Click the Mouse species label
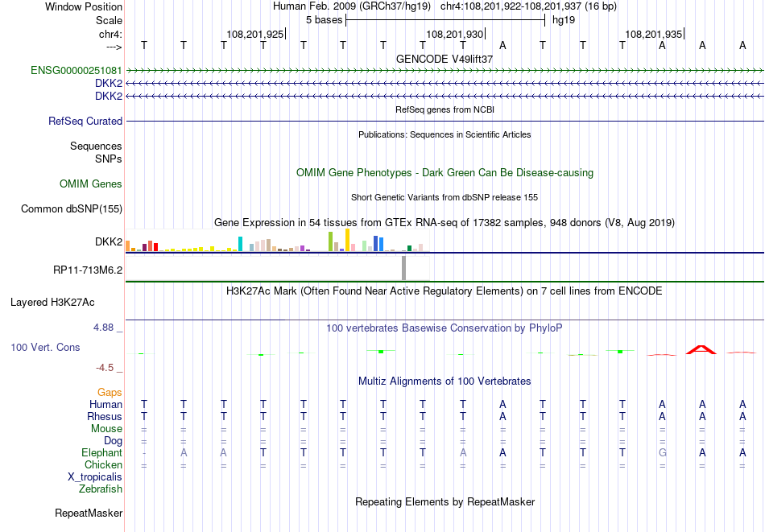 (x=107, y=429)
